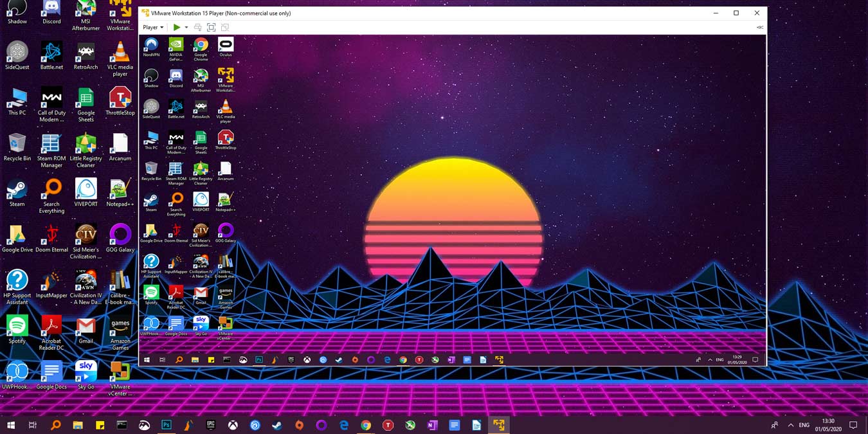The image size is (868, 434).
Task: Open Spotify shortcut on the guest desktop
Action: click(151, 293)
